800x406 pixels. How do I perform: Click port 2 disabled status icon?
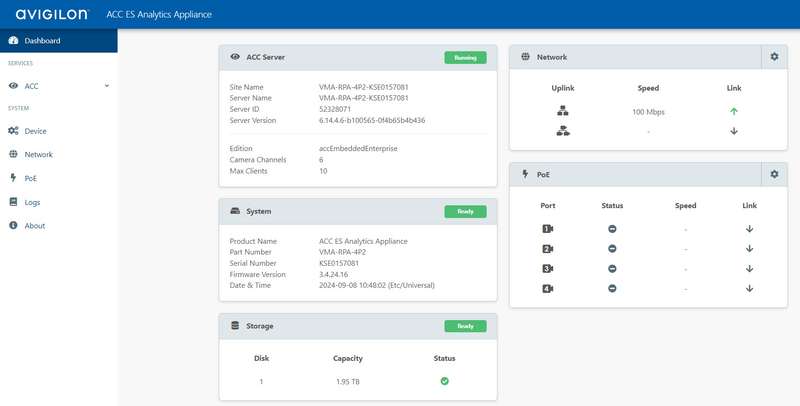point(612,248)
